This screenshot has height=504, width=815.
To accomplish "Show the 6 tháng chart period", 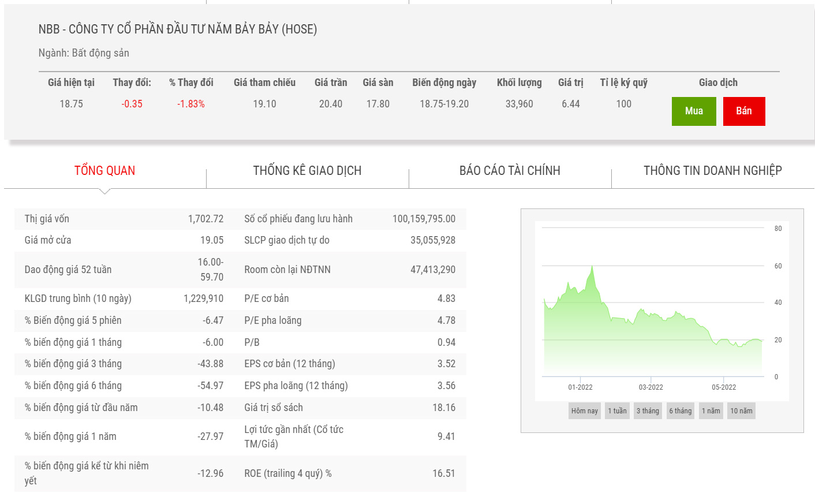I will [x=680, y=411].
